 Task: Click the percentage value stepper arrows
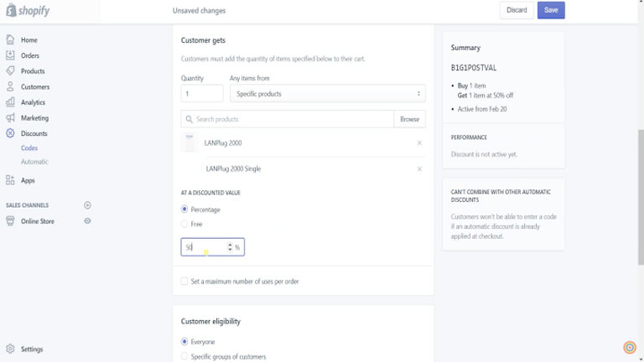point(230,247)
